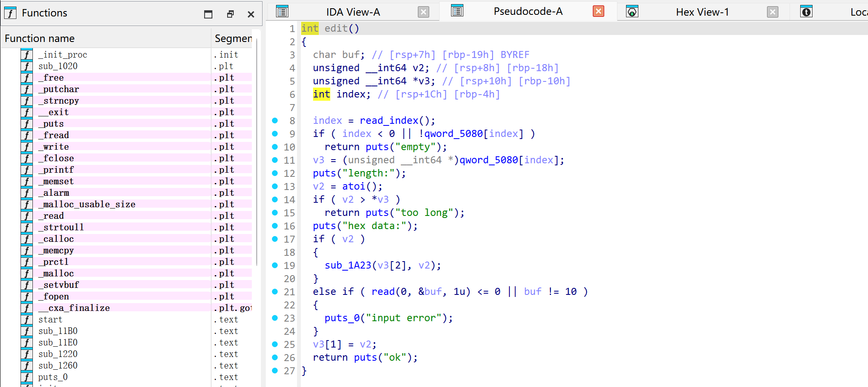Click function icon beside _memset
The width and height of the screenshot is (868, 387).
[x=27, y=181]
